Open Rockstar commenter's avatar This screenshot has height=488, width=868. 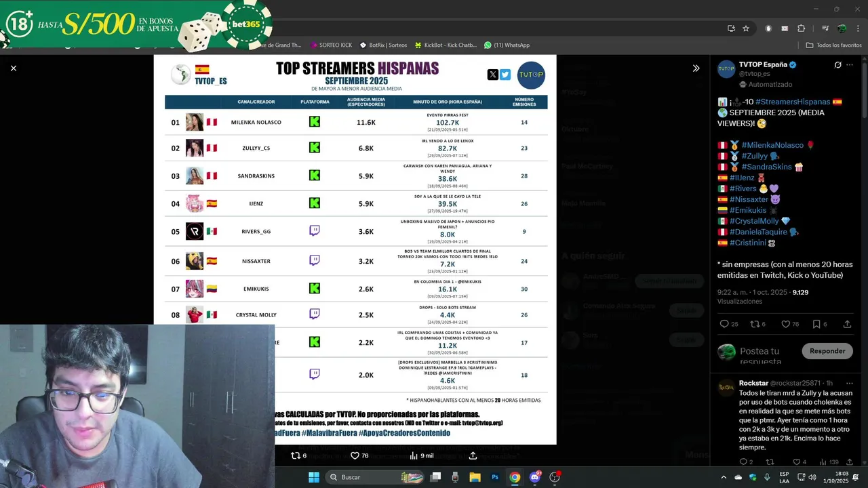click(x=726, y=387)
